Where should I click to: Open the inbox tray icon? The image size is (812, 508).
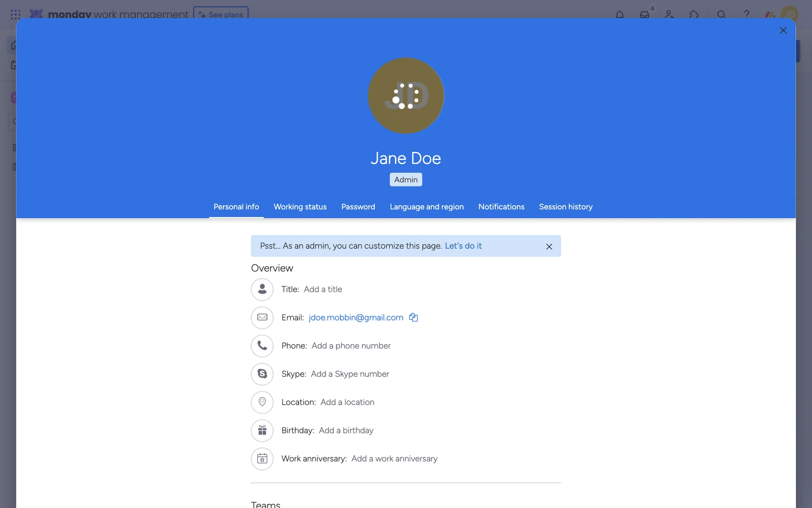644,14
